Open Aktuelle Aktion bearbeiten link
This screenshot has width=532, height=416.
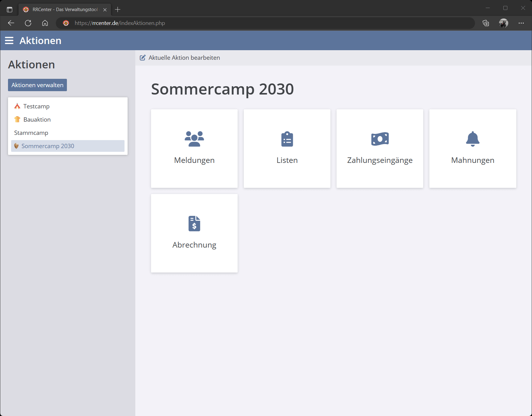click(x=184, y=58)
